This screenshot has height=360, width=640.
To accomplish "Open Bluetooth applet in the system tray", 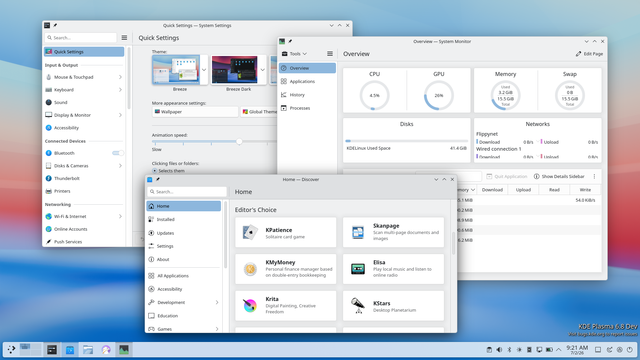I will click(x=509, y=349).
